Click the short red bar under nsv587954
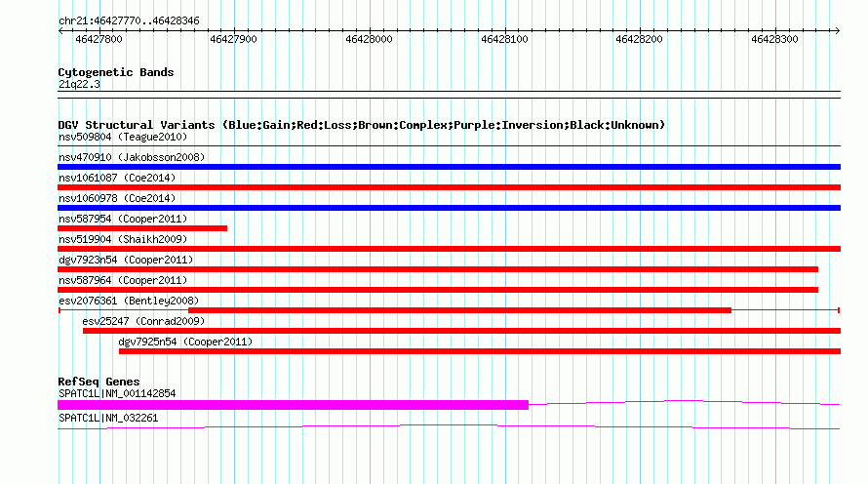 pos(142,228)
